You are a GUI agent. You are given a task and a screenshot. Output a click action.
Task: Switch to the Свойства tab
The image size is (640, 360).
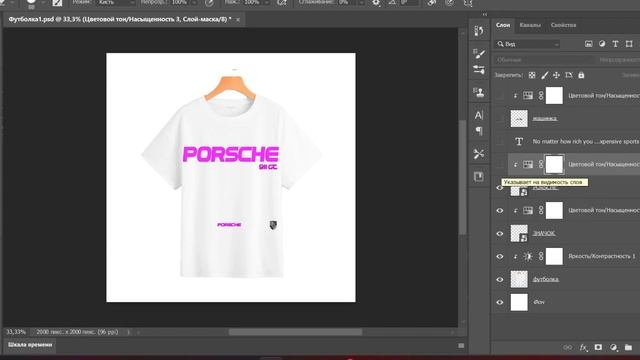(x=563, y=25)
